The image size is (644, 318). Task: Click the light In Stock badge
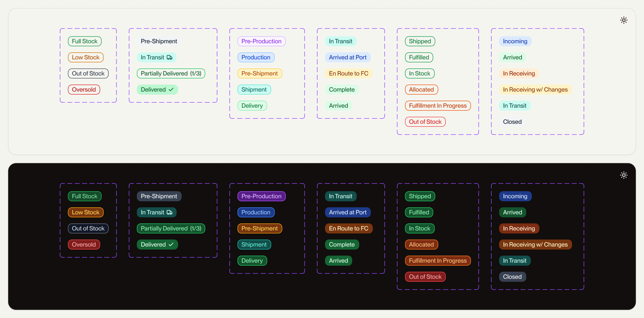420,73
